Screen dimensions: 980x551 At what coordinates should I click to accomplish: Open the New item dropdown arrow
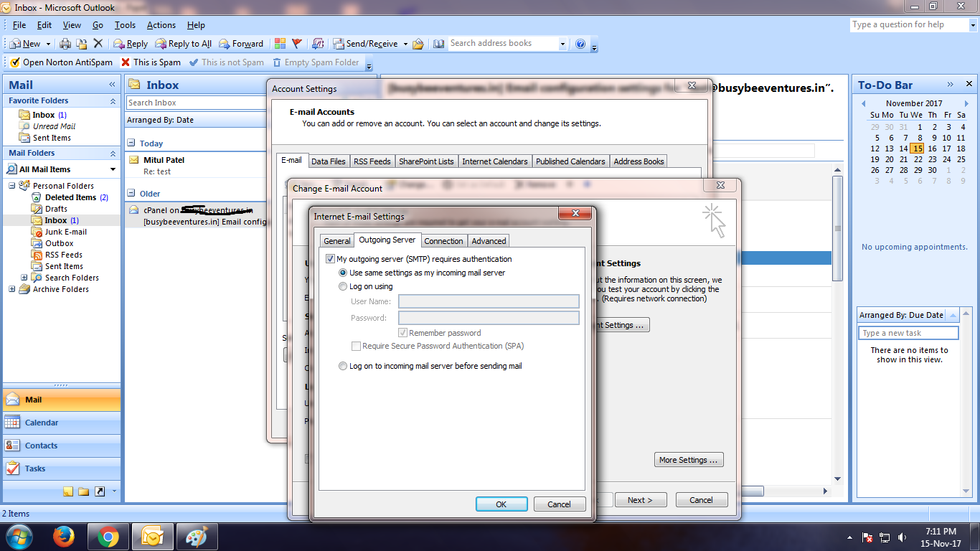[47, 44]
